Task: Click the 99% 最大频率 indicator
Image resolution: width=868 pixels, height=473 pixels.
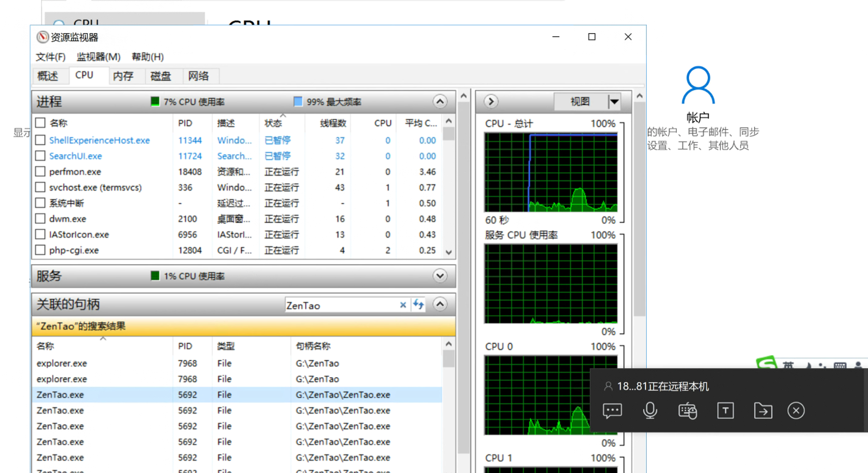Action: 328,102
